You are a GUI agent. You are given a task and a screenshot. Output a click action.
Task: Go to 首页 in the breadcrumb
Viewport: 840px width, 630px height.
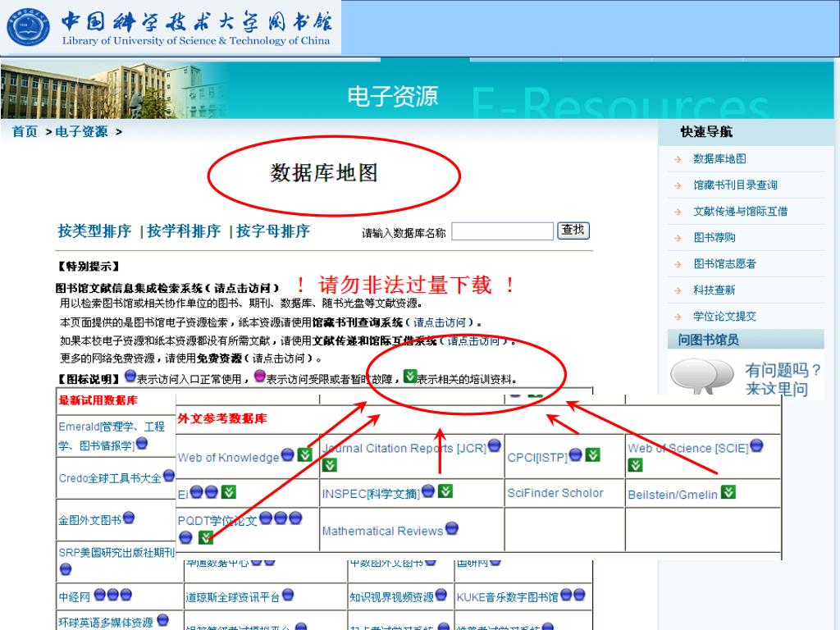[x=25, y=131]
